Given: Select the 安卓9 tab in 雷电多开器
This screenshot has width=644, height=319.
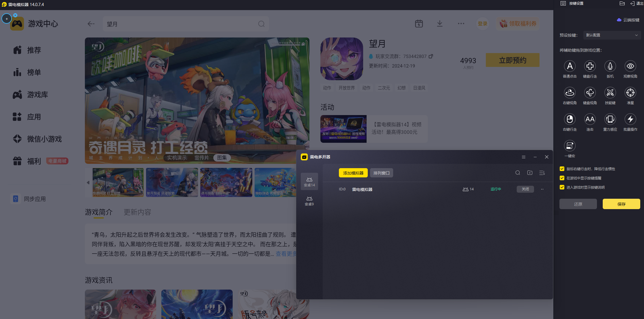Looking at the screenshot, I should pos(309,201).
